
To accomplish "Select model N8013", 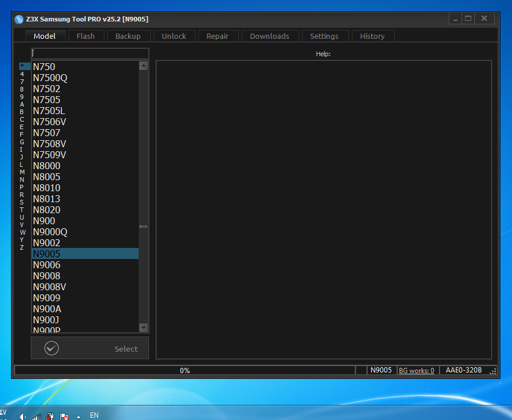I will [85, 199].
